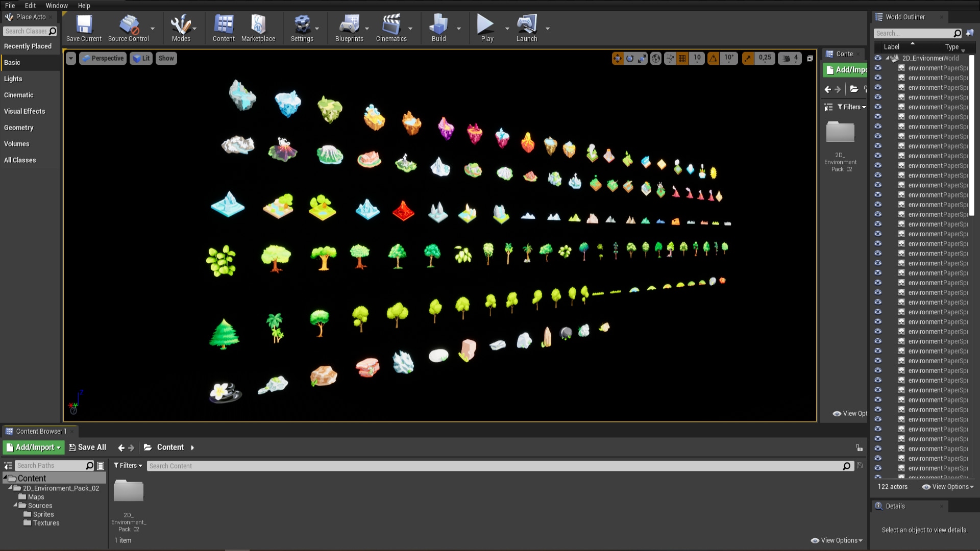Click the Launch icon
This screenshot has width=980, height=551.
click(x=527, y=28)
